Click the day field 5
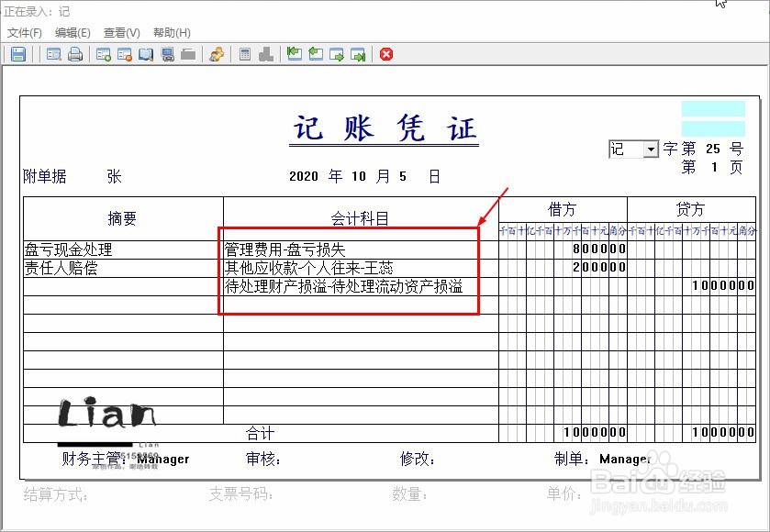This screenshot has width=770, height=532. tap(403, 176)
